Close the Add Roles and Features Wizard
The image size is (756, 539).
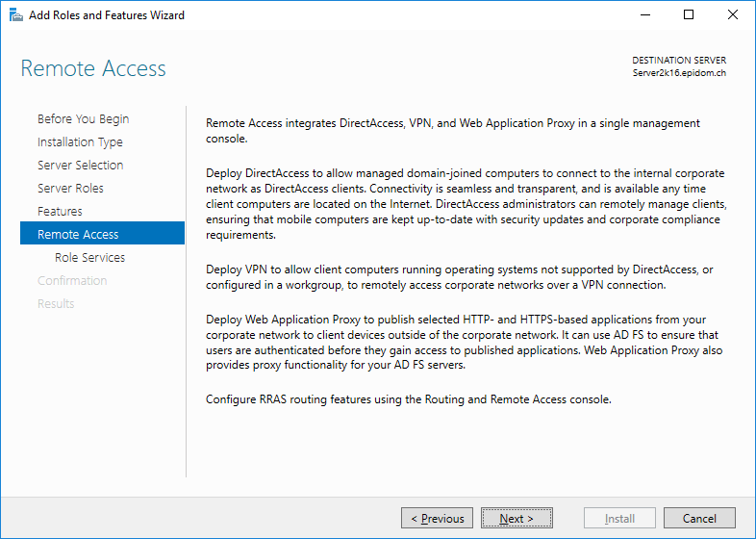tap(732, 15)
